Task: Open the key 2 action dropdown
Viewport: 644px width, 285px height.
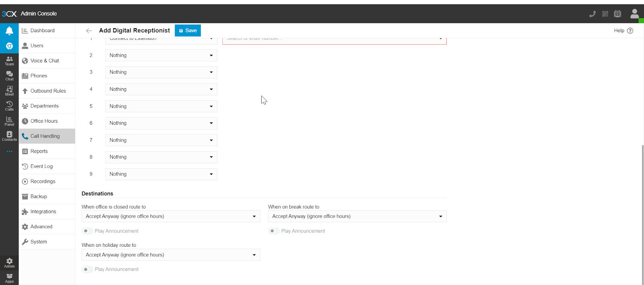Action: (161, 56)
